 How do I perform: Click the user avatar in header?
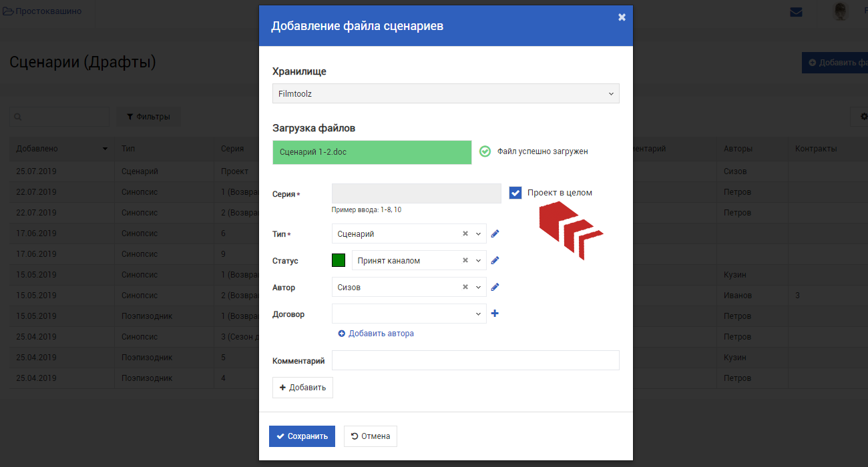[841, 11]
